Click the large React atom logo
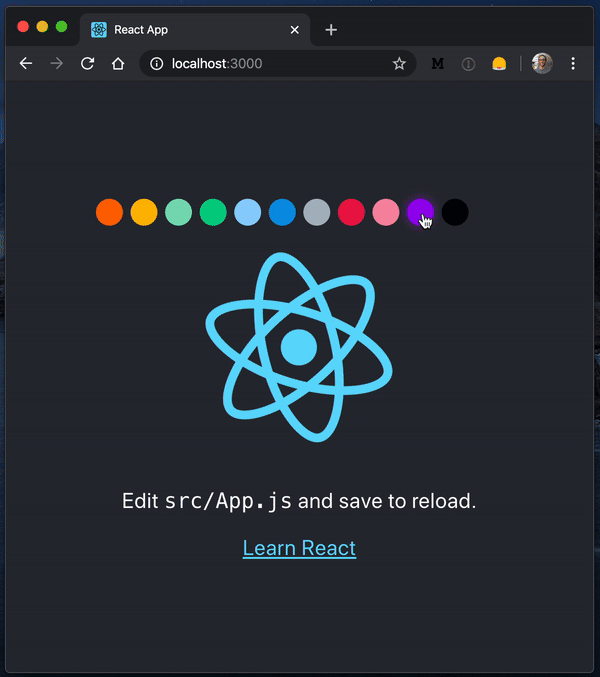The width and height of the screenshot is (600, 677). click(x=299, y=347)
